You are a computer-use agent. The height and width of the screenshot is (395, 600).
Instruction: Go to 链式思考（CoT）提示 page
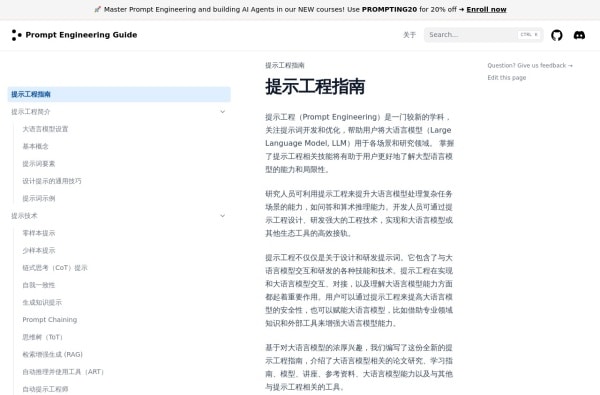coord(55,268)
